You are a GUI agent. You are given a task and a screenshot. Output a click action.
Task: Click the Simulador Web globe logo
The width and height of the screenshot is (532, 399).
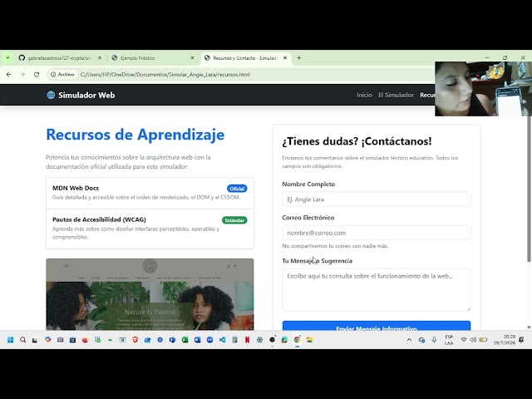click(51, 95)
